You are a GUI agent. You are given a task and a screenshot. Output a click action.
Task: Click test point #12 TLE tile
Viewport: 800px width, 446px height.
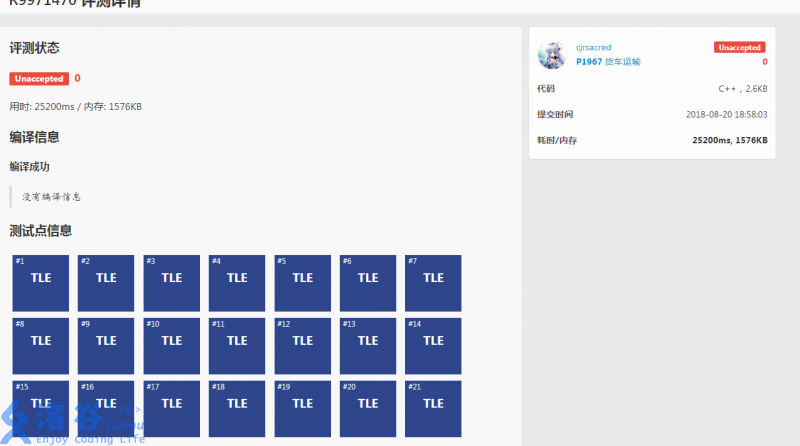tap(303, 346)
